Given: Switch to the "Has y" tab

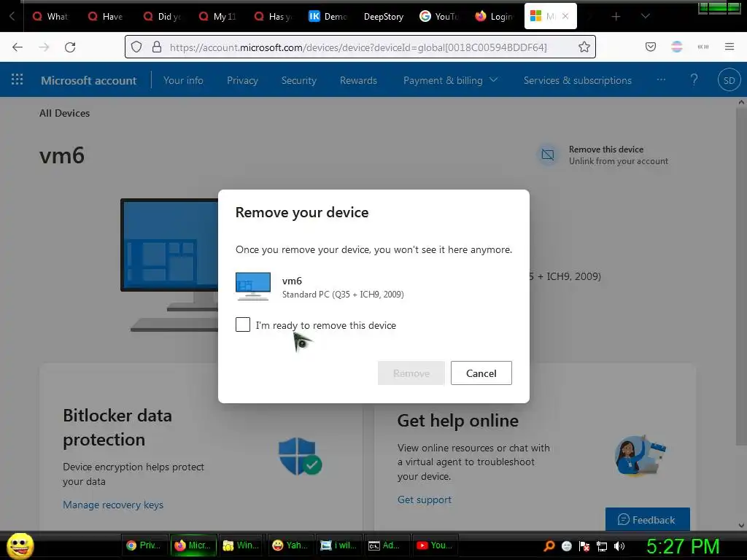Looking at the screenshot, I should (x=273, y=16).
